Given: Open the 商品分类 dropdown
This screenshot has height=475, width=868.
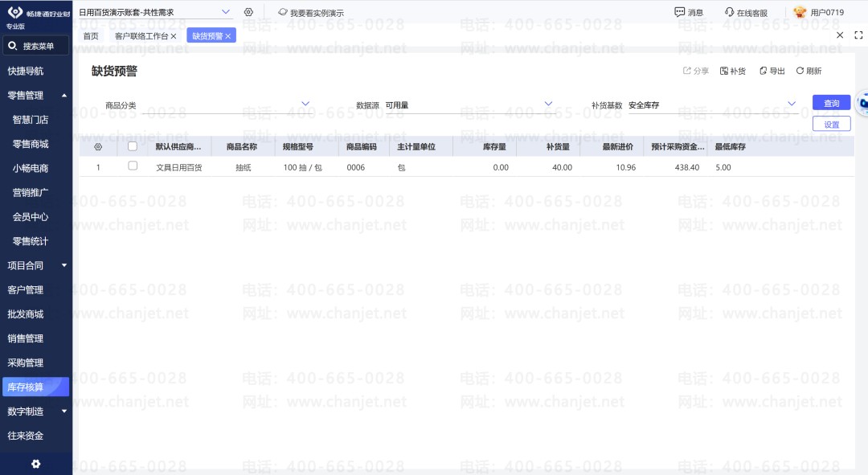Looking at the screenshot, I should click(305, 104).
